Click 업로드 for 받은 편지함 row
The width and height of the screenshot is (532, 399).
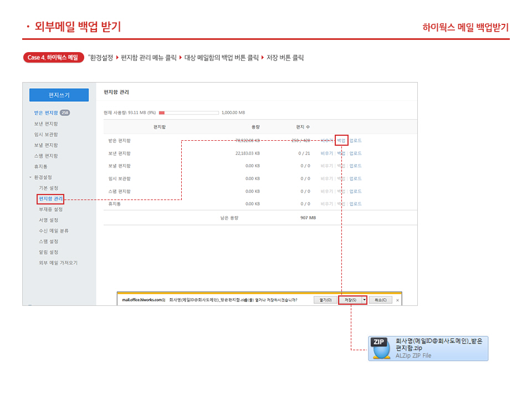(x=355, y=141)
